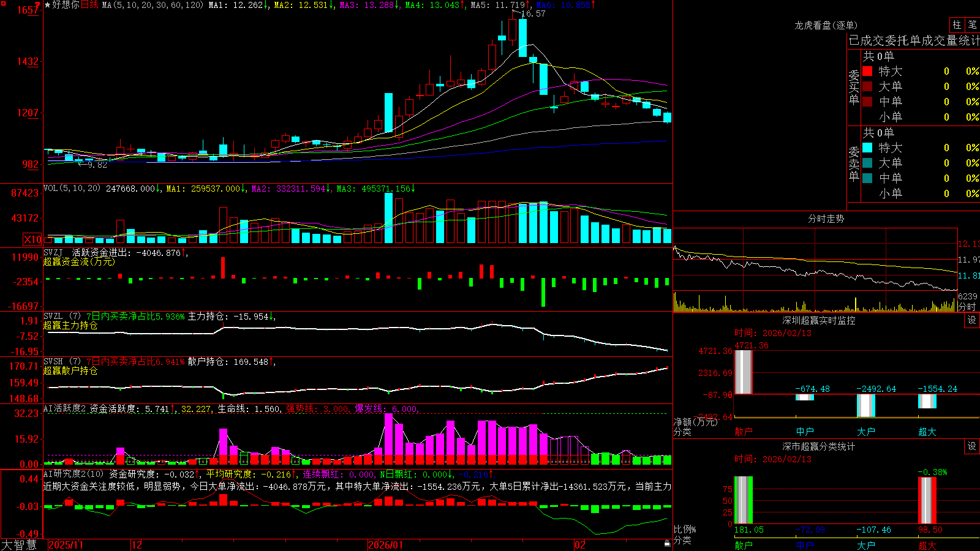
Task: Click the 大智慧 logo label
Action: tap(18, 545)
